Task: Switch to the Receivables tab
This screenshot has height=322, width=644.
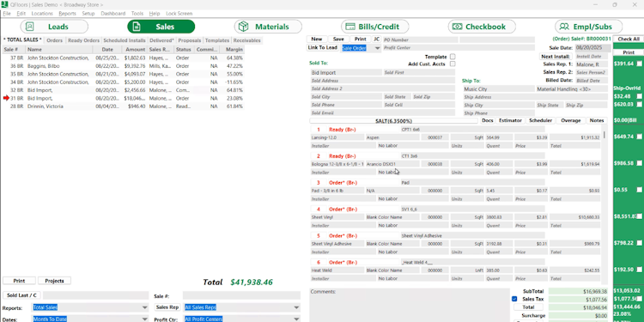Action: pyautogui.click(x=246, y=40)
